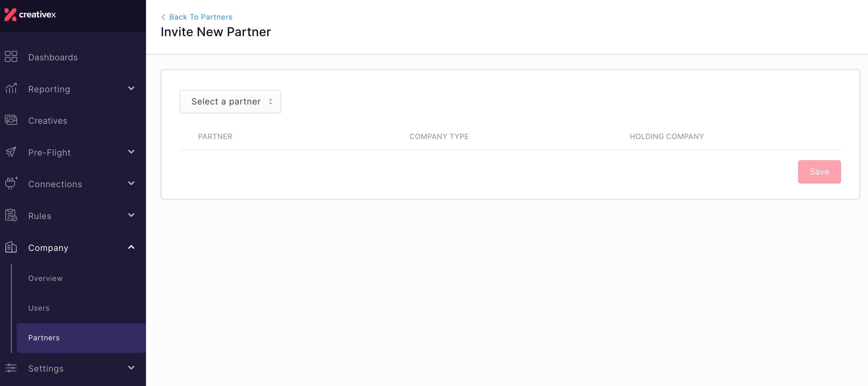Collapse the Company menu chevron
868x386 pixels.
[131, 247]
